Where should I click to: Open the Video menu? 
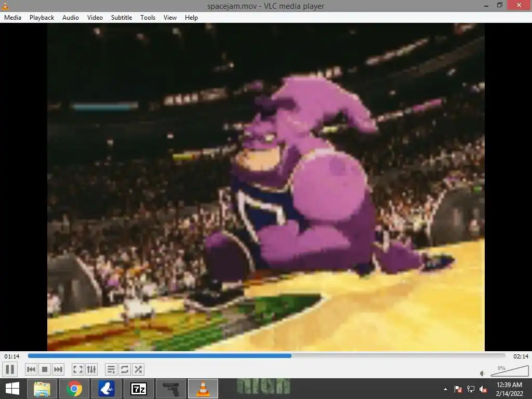pos(95,18)
